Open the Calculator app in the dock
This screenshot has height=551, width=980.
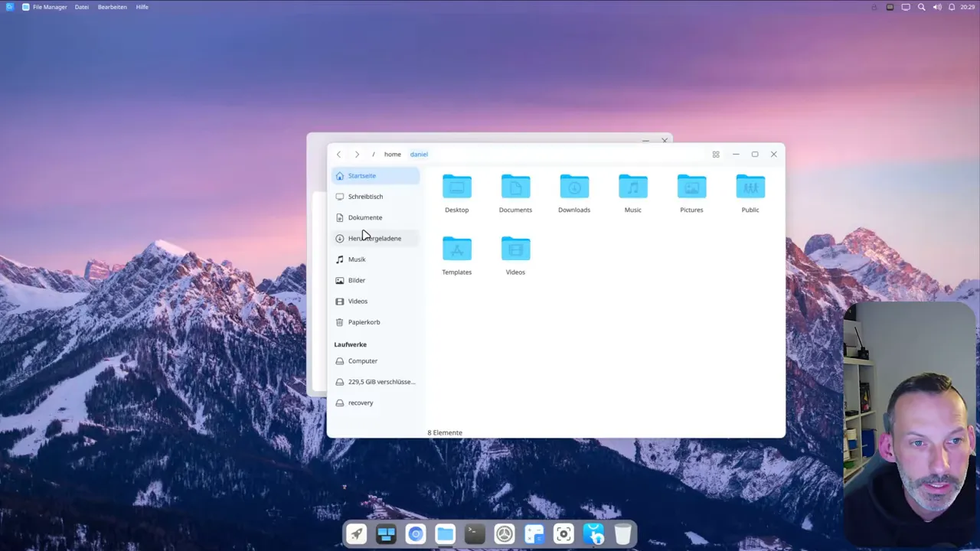tap(534, 533)
